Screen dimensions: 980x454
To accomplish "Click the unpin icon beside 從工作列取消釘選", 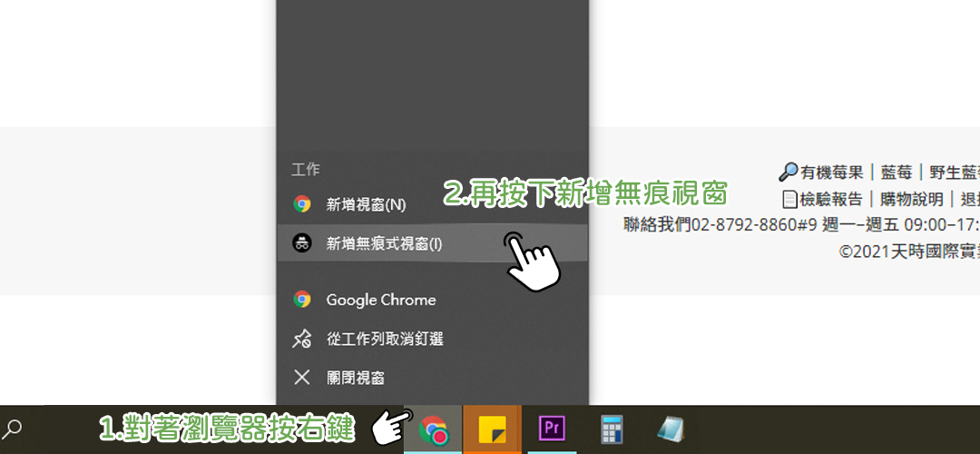I will [302, 340].
